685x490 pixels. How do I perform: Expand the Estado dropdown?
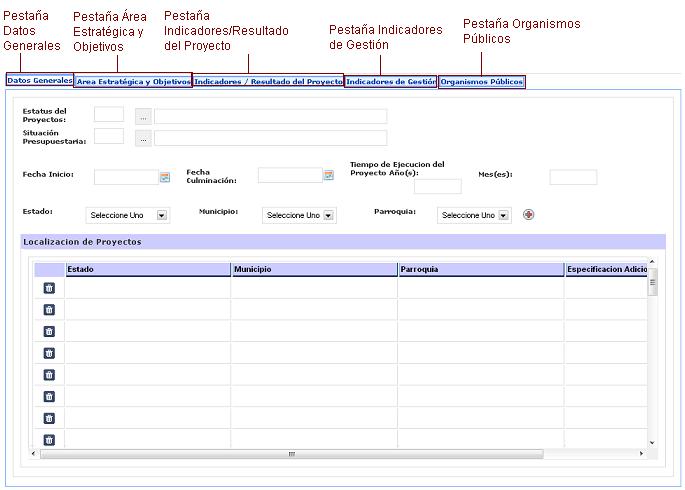(161, 215)
